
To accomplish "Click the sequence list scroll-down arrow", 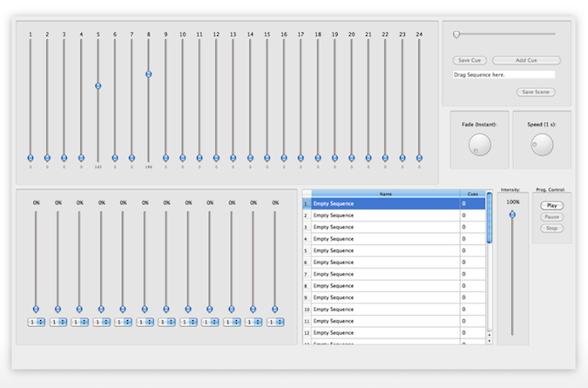I will pos(489,341).
